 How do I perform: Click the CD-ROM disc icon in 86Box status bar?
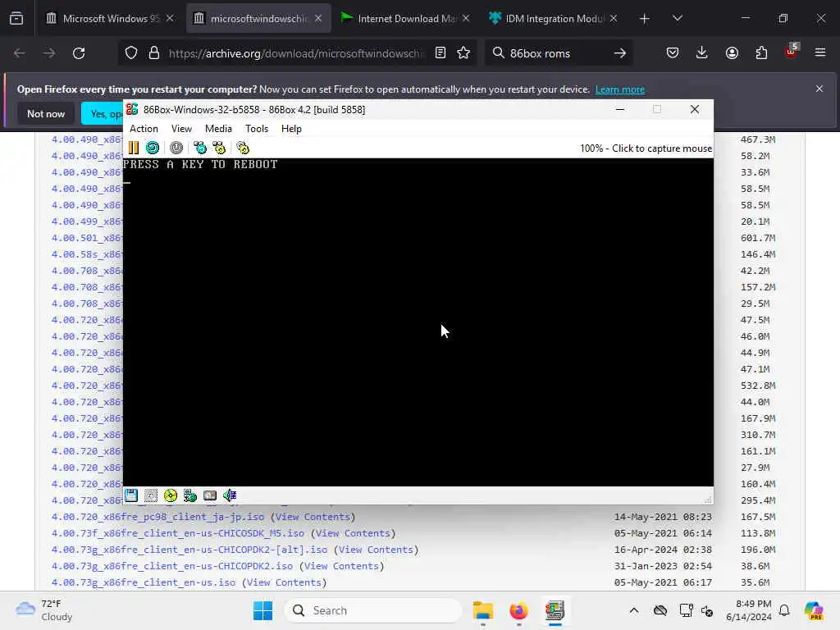pos(171,495)
